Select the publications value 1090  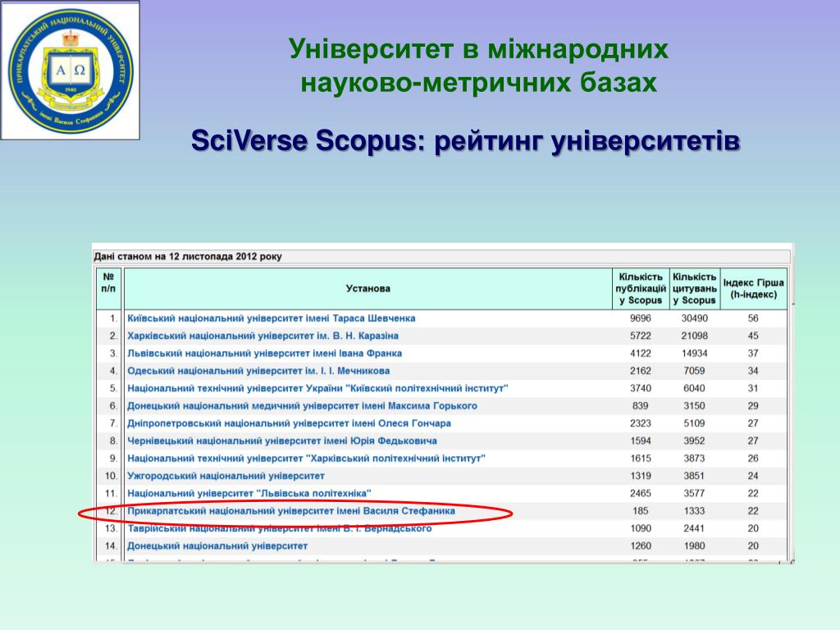640,529
